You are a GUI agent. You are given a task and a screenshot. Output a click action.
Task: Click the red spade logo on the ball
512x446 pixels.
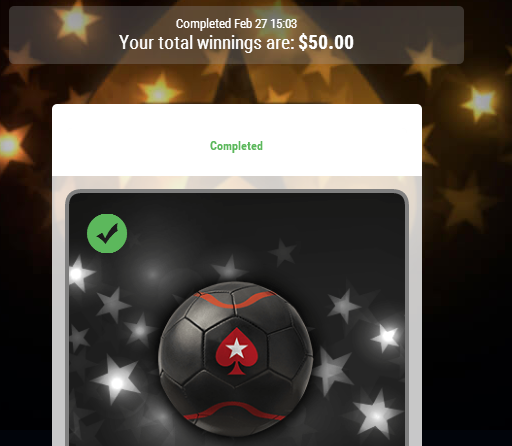[237, 351]
